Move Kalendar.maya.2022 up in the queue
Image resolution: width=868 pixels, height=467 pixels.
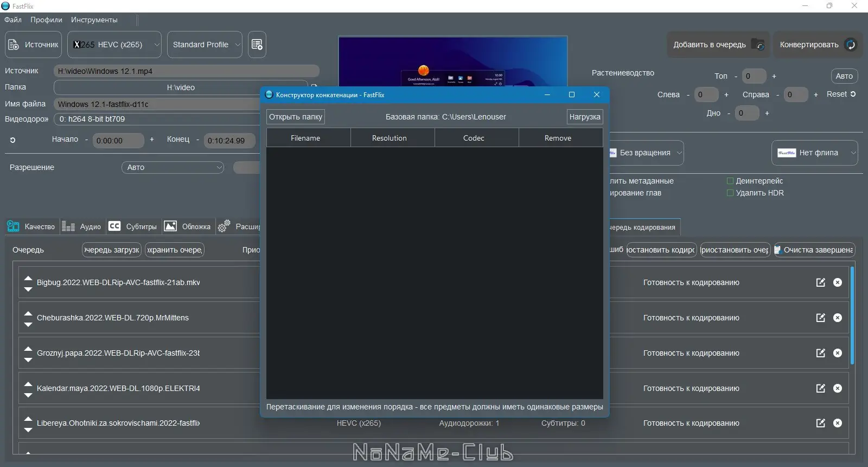[x=28, y=384]
